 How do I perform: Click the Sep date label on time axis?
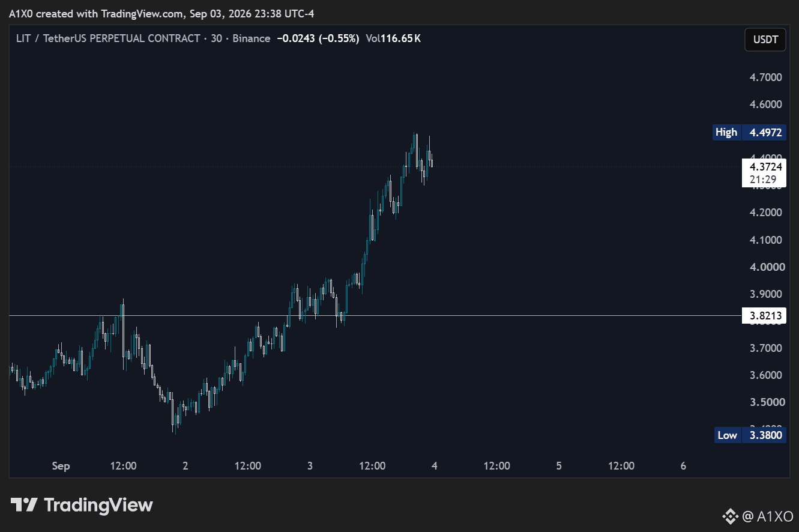tap(61, 466)
